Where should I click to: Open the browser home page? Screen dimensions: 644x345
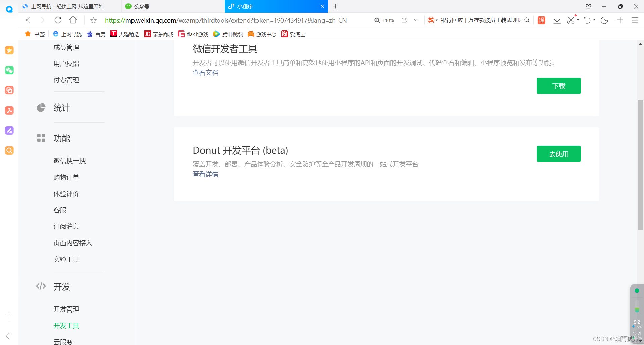pos(73,20)
